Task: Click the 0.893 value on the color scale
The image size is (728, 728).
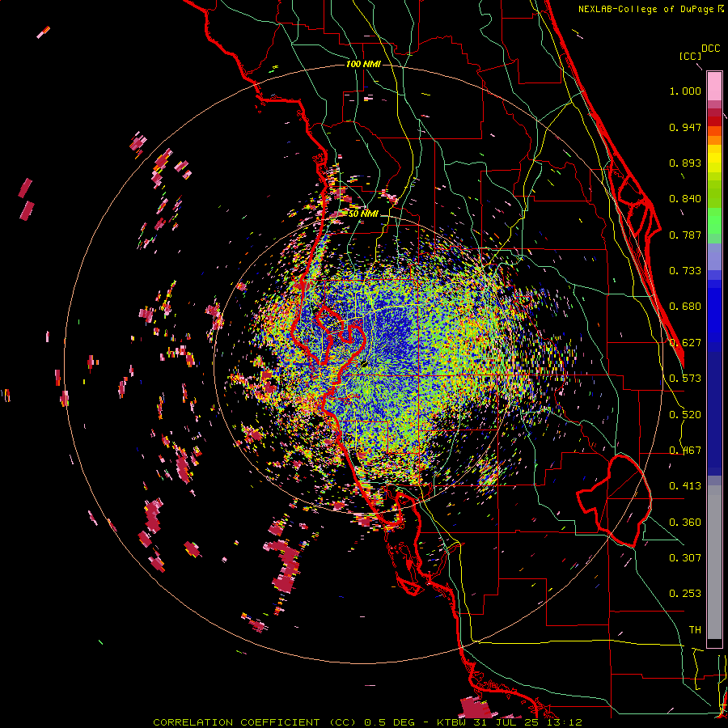Action: click(x=685, y=163)
